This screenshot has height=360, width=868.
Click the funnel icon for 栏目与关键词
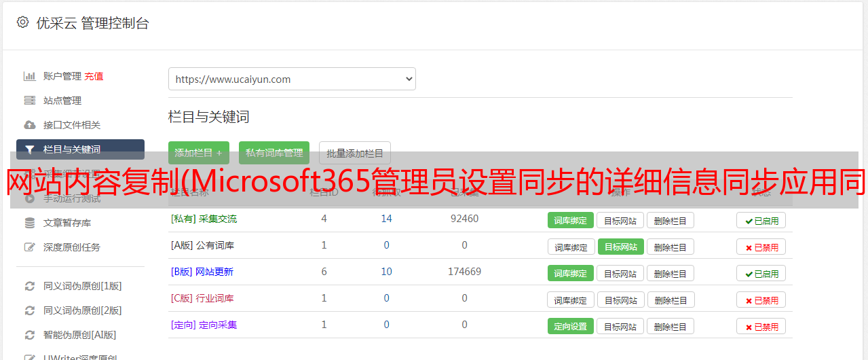(29, 149)
